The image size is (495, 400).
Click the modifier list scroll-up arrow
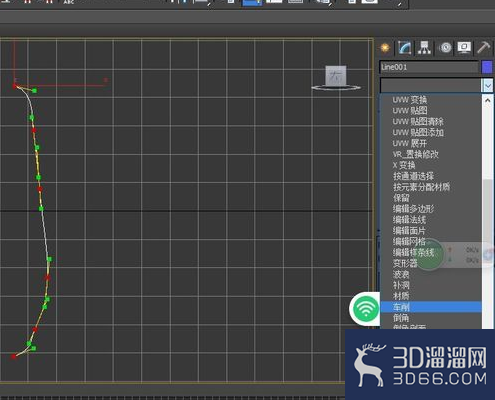click(488, 100)
